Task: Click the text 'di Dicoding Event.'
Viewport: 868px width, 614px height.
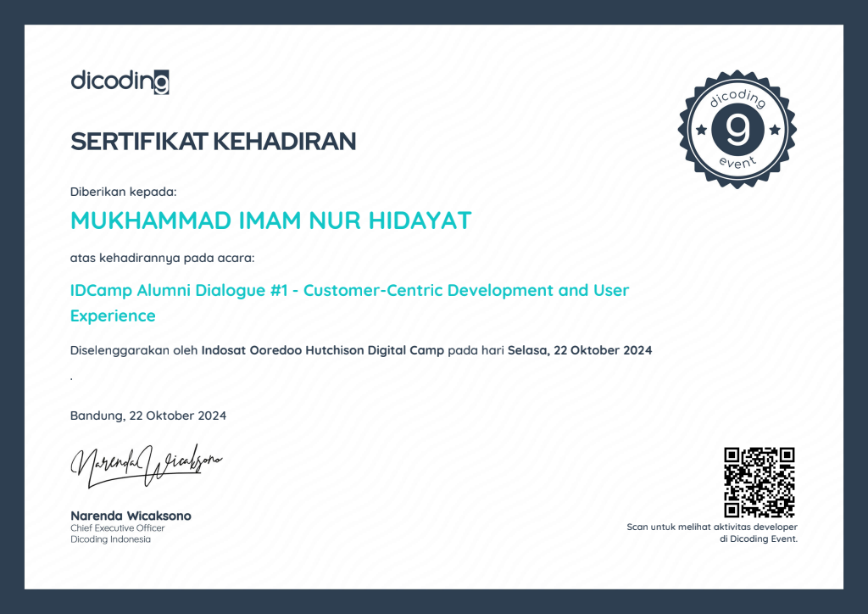Action: pos(759,539)
